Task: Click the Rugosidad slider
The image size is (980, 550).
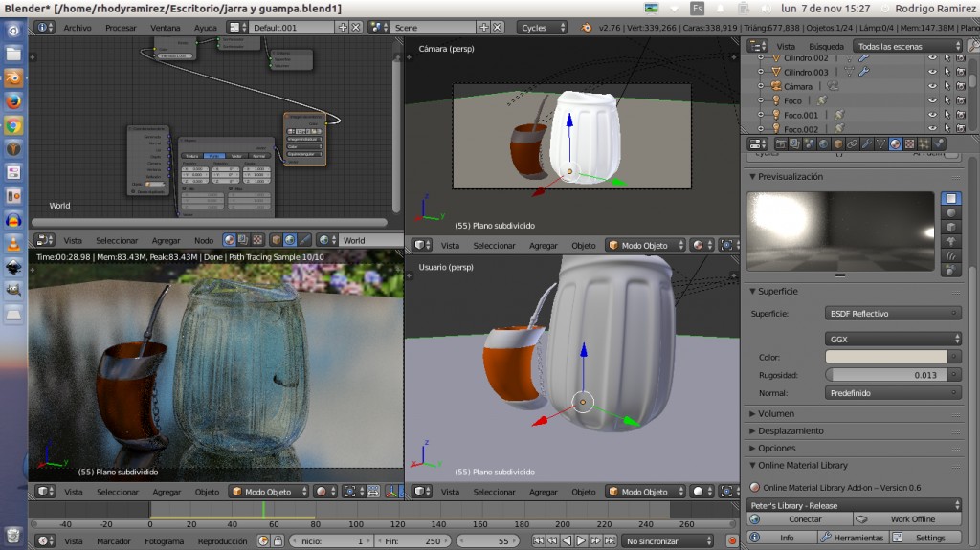Action: click(x=885, y=375)
